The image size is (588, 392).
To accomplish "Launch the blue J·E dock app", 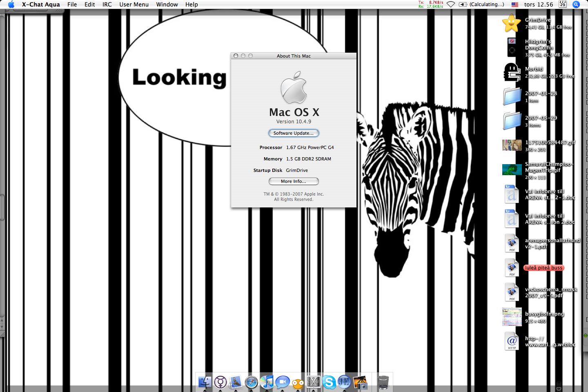I will (x=345, y=382).
